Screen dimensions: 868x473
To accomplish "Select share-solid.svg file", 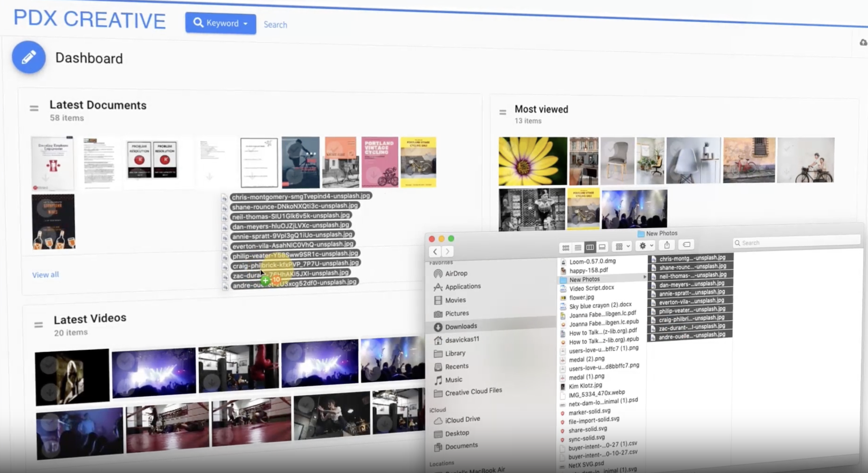I will (588, 429).
